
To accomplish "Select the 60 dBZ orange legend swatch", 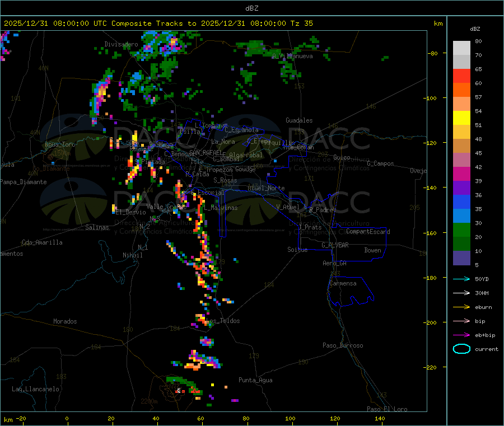I will point(461,90).
